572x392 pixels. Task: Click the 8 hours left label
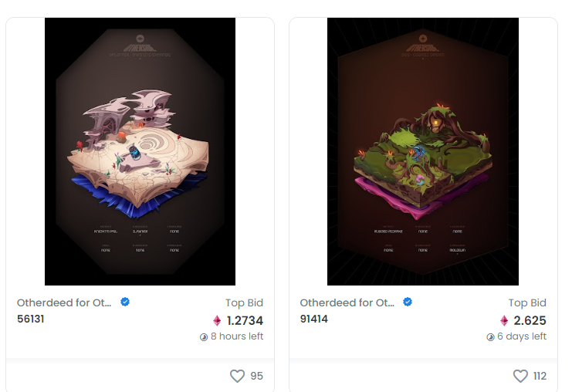click(x=237, y=336)
